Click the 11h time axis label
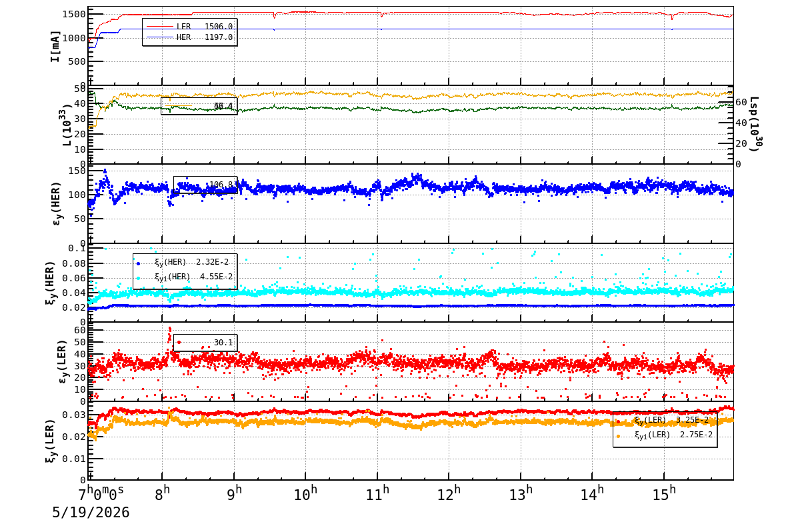 pyautogui.click(x=377, y=494)
